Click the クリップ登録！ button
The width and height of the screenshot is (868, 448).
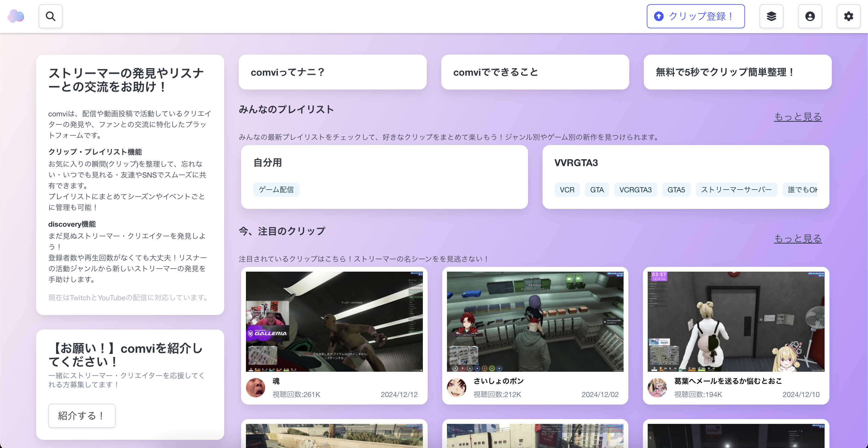695,16
